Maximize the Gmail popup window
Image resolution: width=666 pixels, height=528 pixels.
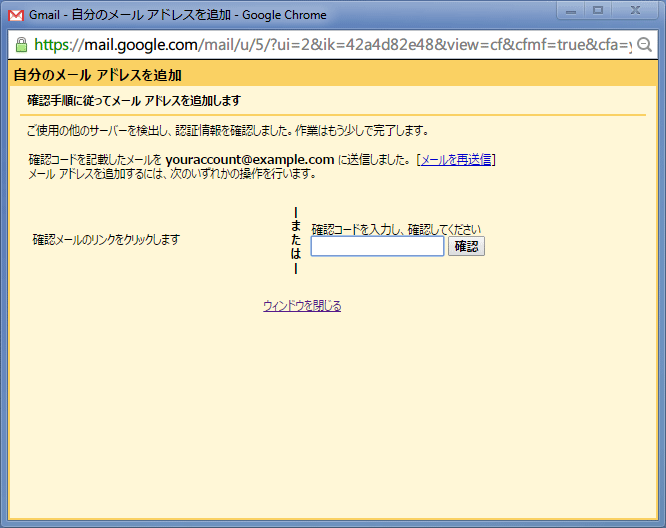[x=599, y=10]
